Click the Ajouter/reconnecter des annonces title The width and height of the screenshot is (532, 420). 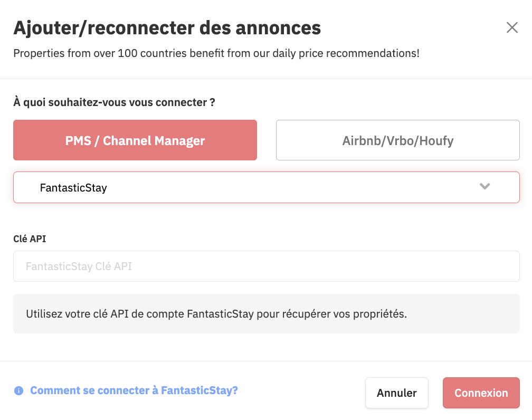coord(167,28)
